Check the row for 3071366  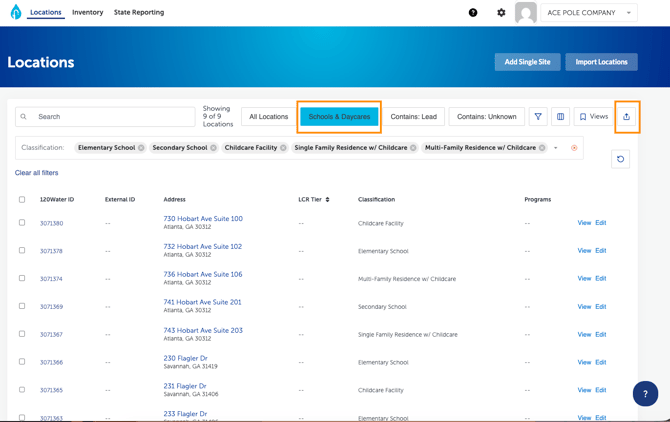[22, 361]
